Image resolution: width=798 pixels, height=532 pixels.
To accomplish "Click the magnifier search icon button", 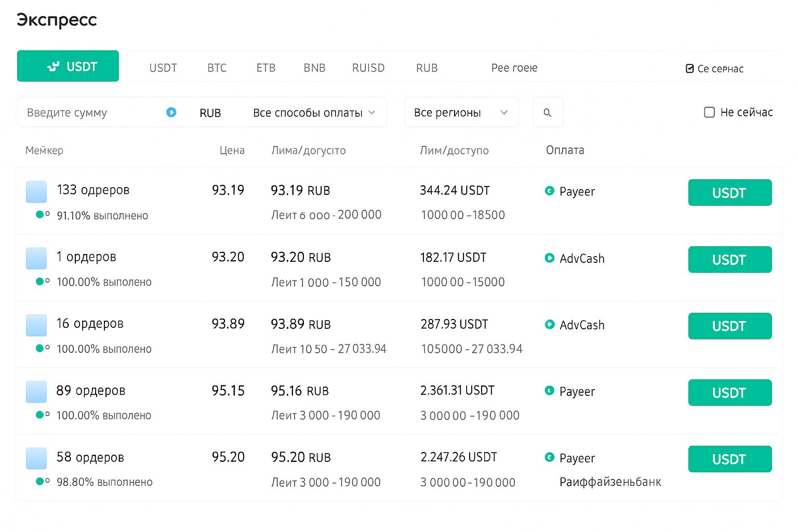I will tap(548, 112).
